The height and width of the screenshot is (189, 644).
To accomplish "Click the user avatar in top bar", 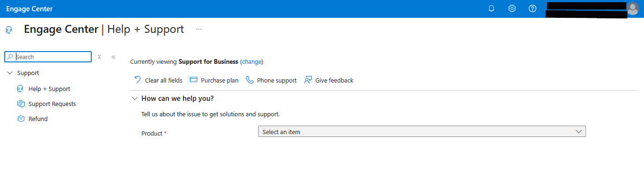I will [633, 8].
